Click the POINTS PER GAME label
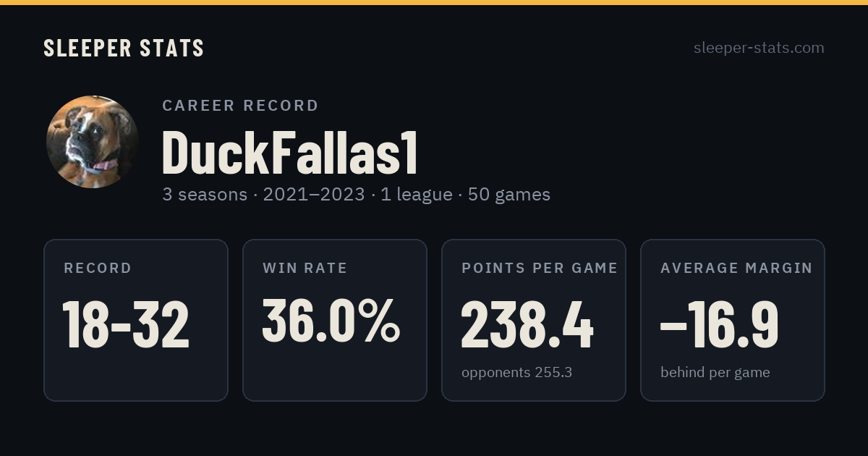Viewport: 868px width, 456px height. point(540,268)
